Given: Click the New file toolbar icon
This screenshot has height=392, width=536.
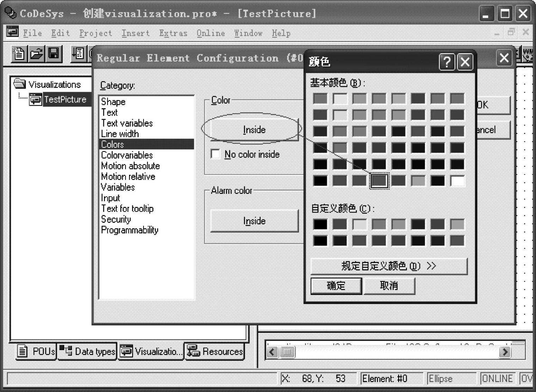Looking at the screenshot, I should click(x=19, y=54).
